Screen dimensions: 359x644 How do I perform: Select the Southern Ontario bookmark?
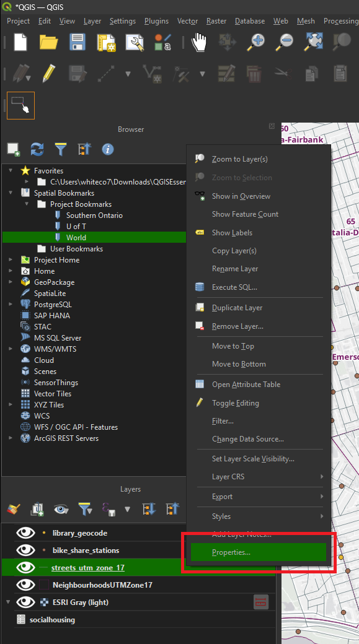click(94, 215)
